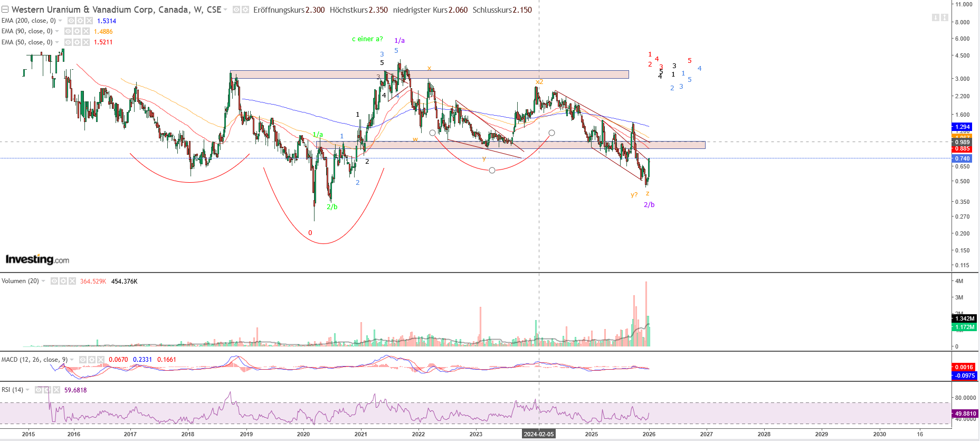This screenshot has height=441, width=980.
Task: Hide the EMA 200 line with eye icon
Action: (71, 21)
